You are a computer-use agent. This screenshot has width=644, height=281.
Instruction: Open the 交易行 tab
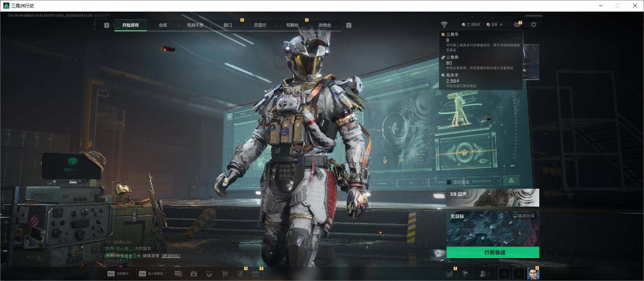pyautogui.click(x=260, y=25)
